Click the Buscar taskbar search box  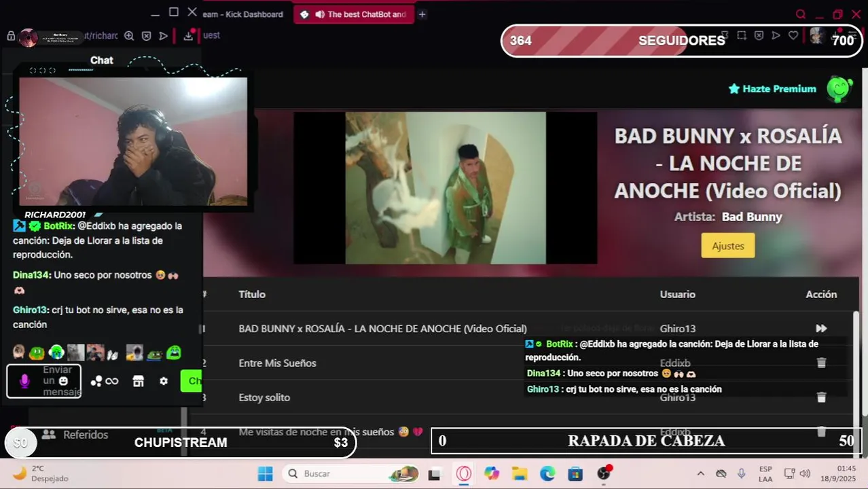point(352,473)
